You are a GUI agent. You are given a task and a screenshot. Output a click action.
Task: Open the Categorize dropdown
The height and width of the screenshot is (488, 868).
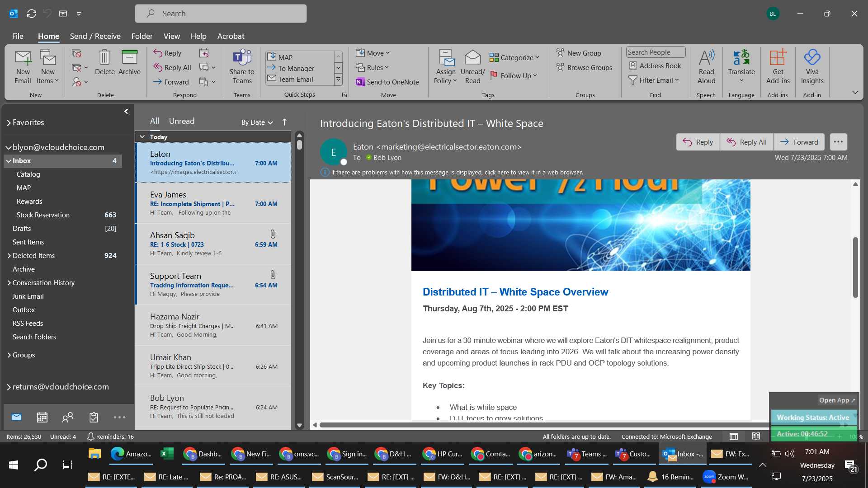pyautogui.click(x=514, y=57)
